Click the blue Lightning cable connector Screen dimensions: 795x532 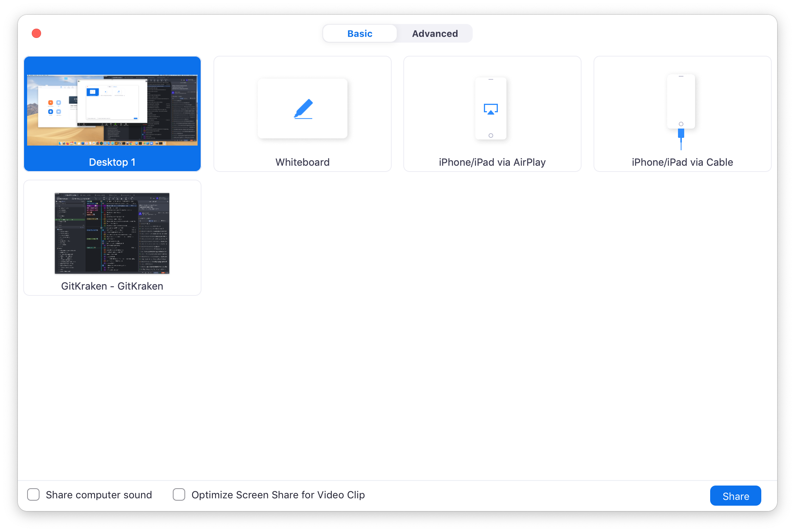pyautogui.click(x=681, y=134)
